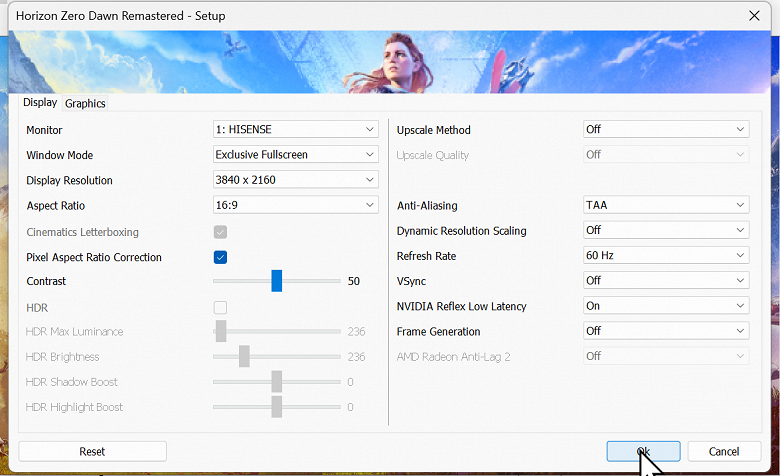Toggle the Cinematics Letterboxing checkbox
Screen dimensions: 780x476
220,232
